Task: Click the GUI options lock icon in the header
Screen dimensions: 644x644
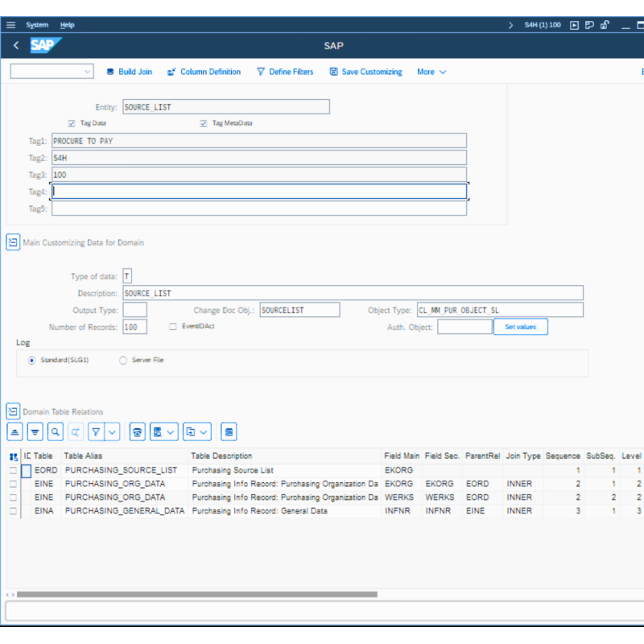Action: (x=605, y=25)
